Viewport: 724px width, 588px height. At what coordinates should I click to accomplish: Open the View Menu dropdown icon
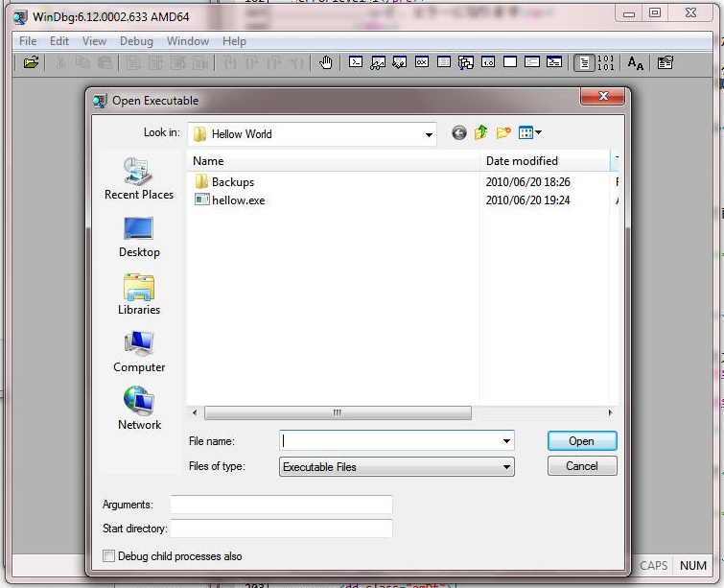click(x=529, y=133)
